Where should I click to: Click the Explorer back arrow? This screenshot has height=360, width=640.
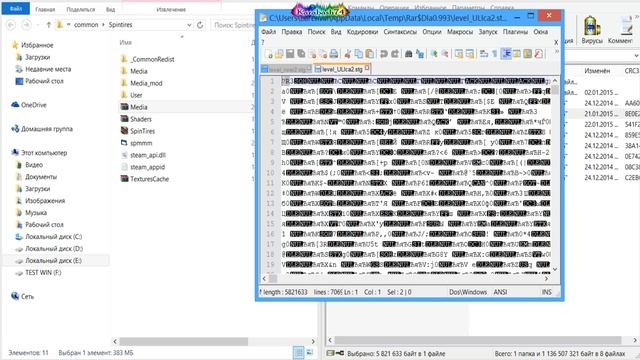(x=11, y=25)
